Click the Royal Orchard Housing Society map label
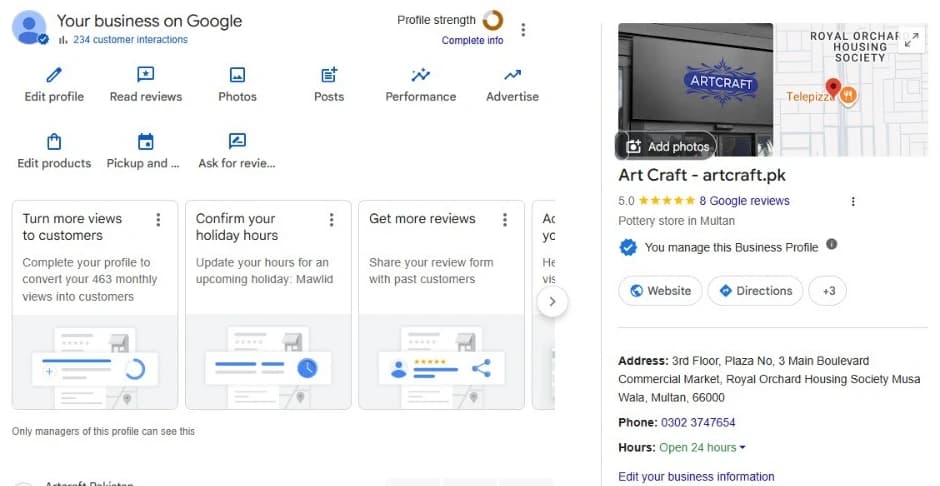940x486 pixels. tap(858, 47)
